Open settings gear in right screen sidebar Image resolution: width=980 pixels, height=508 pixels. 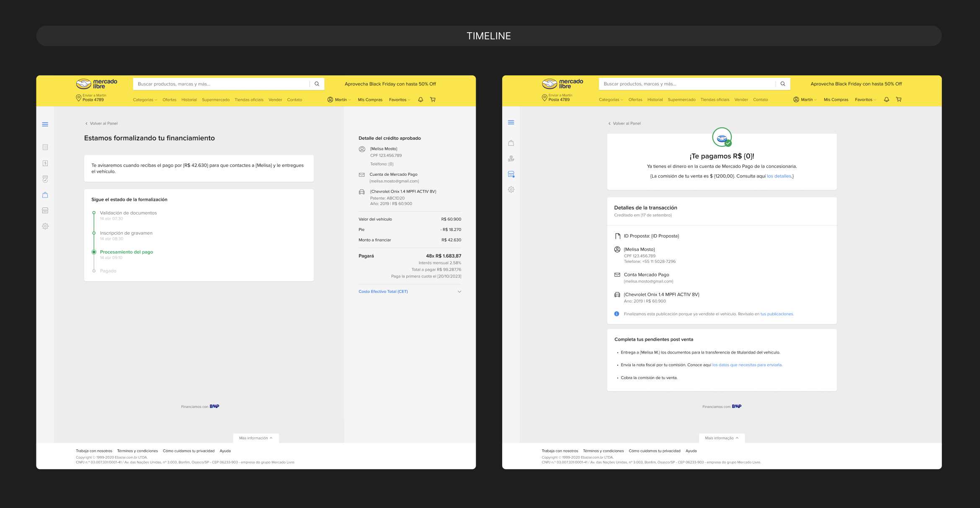[x=511, y=190]
